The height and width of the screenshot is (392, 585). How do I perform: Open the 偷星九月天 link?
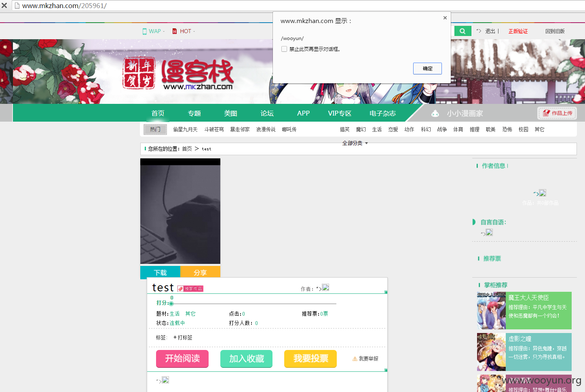185,129
